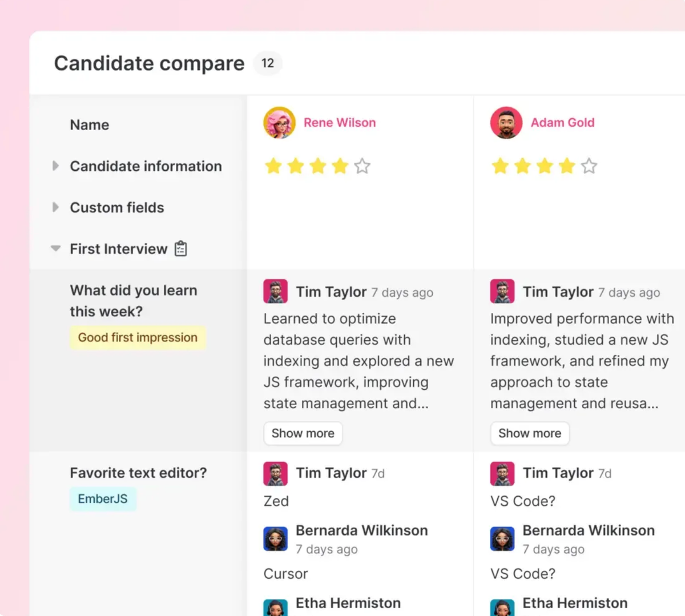Collapse the First Interview section

[x=55, y=248]
